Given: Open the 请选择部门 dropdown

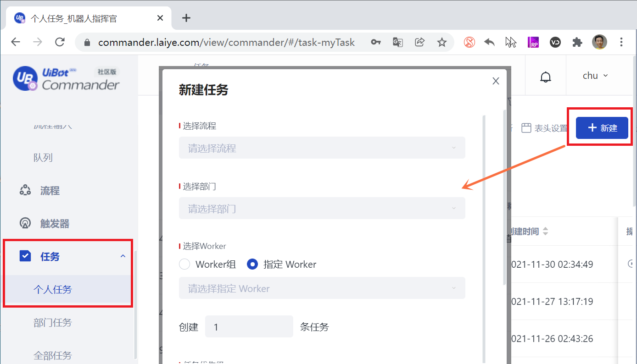Looking at the screenshot, I should click(322, 209).
